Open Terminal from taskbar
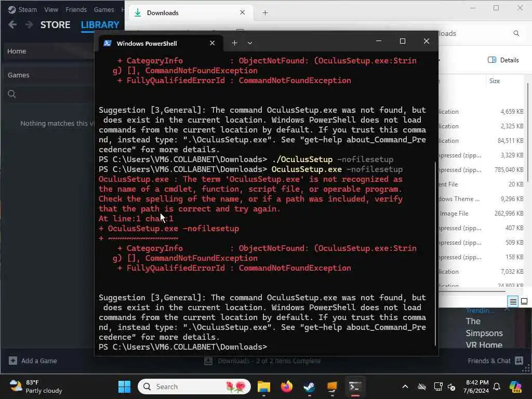 [355, 387]
